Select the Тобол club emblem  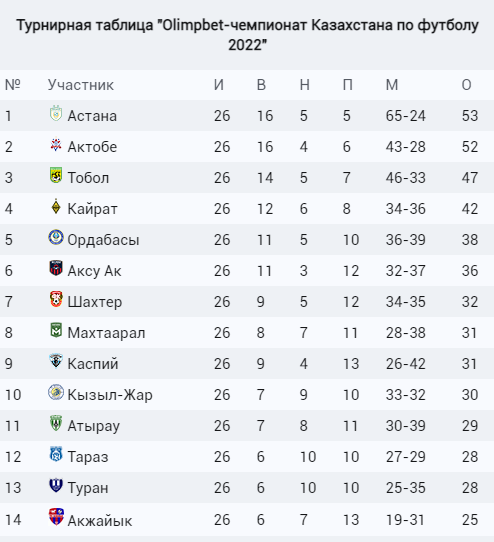56,175
